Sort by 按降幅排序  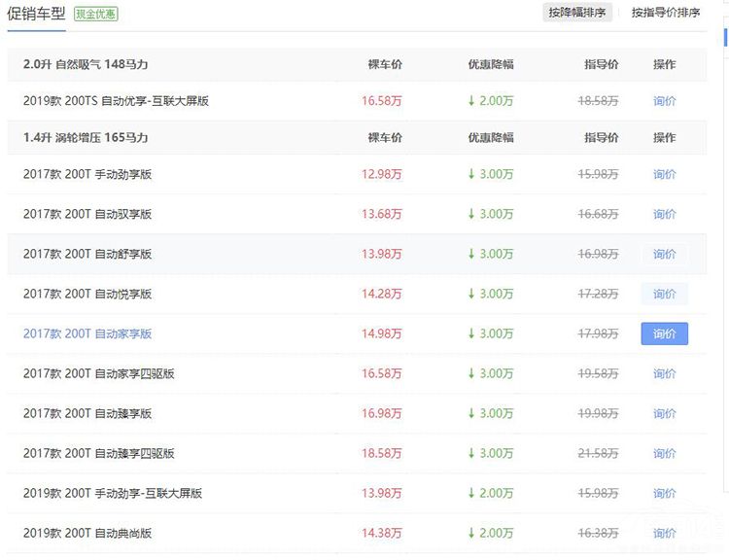(x=577, y=13)
